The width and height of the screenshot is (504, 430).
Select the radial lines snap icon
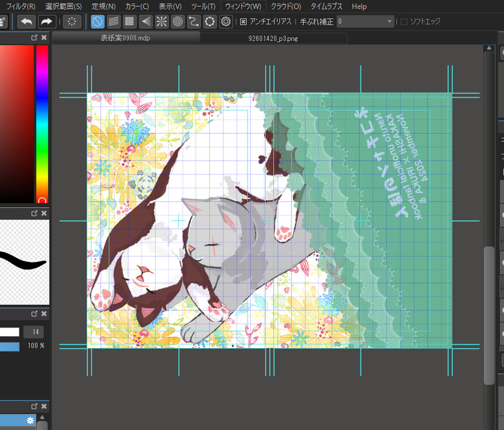coord(161,22)
